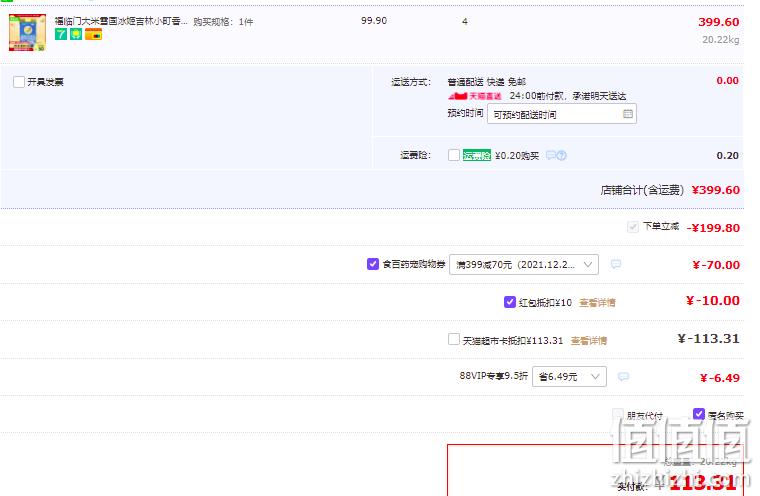
Task: Click the green shield guarantee badge icon
Action: [x=76, y=34]
